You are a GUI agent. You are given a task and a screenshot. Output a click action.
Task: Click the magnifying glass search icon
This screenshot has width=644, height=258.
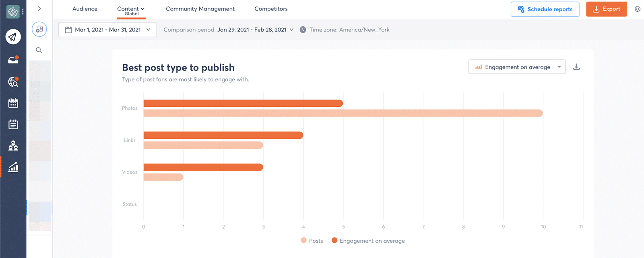pos(39,50)
